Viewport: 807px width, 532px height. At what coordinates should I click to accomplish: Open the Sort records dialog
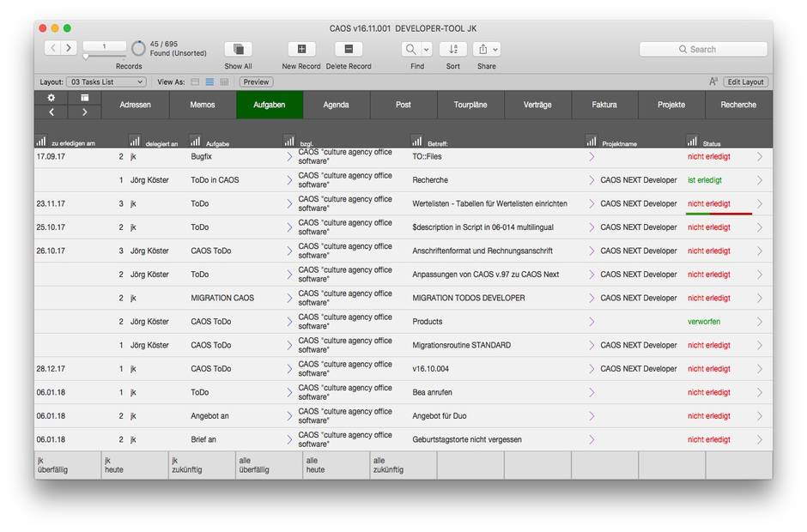tap(453, 49)
